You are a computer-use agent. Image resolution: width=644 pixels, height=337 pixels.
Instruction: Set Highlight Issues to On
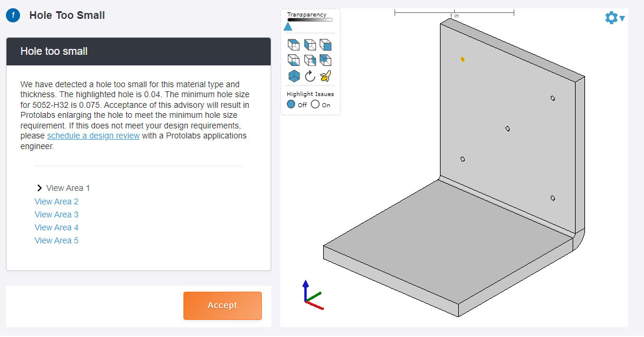(315, 104)
